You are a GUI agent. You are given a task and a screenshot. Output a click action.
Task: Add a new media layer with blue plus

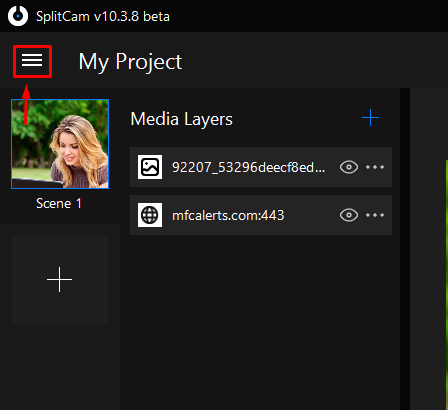tap(370, 118)
